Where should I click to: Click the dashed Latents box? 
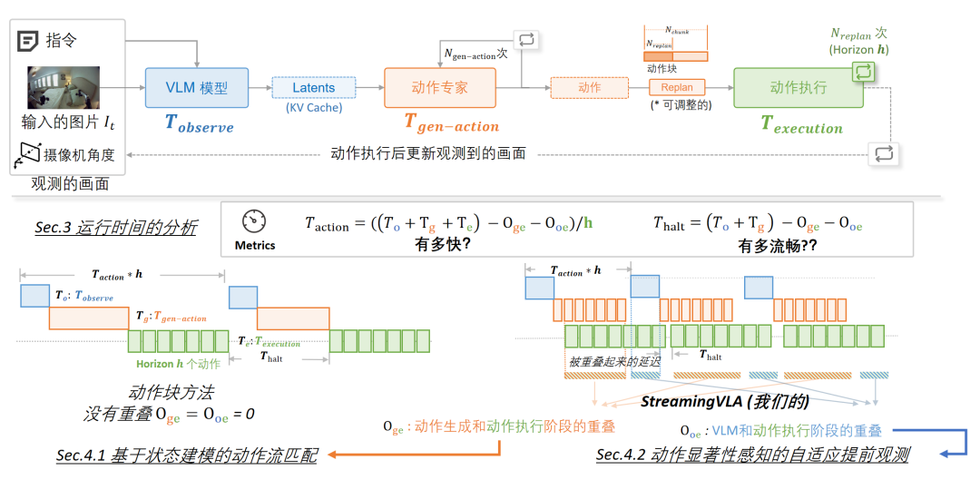click(x=314, y=88)
